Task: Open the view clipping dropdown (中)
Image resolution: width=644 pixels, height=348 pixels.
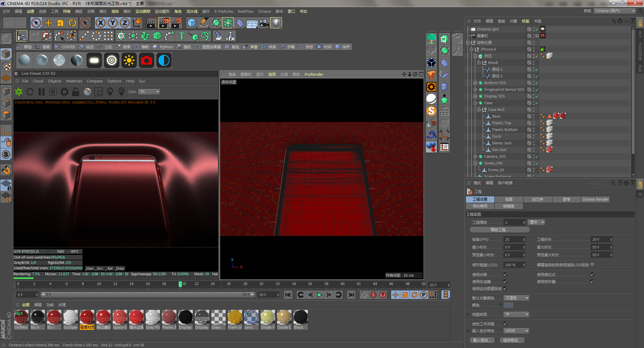Action: [x=516, y=315]
